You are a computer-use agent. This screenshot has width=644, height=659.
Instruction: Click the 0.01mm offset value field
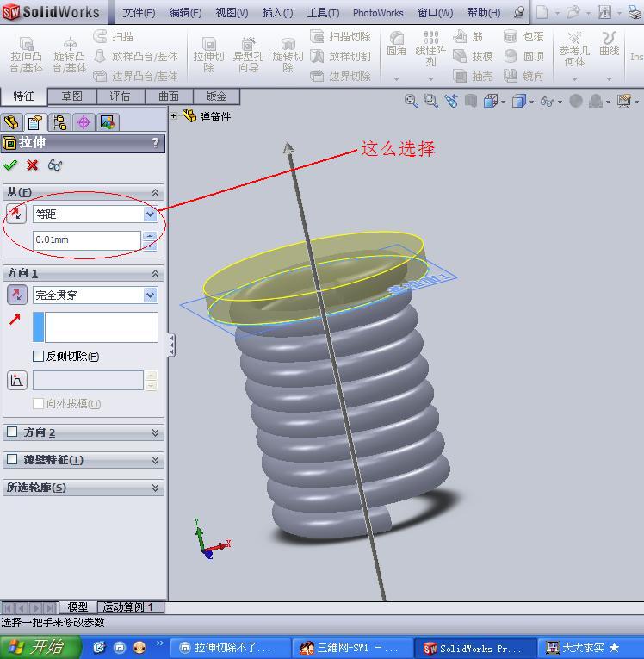click(x=87, y=240)
